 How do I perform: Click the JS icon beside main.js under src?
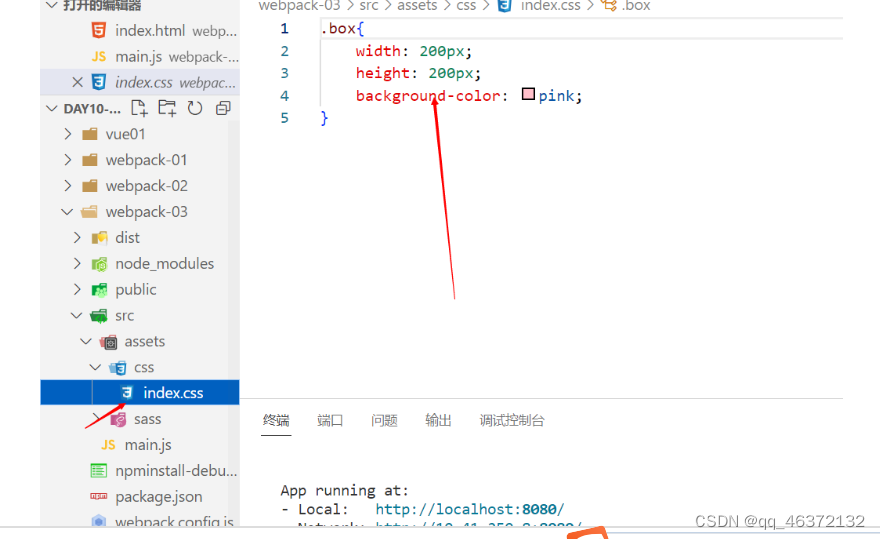pyautogui.click(x=108, y=445)
